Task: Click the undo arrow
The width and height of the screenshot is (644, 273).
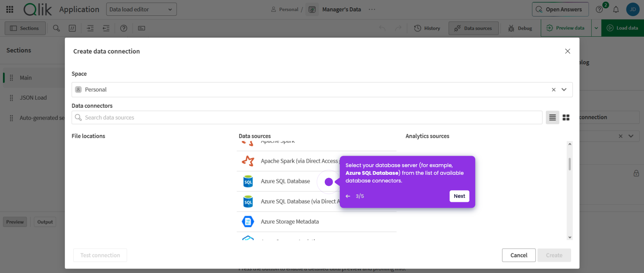Action: pos(382,28)
